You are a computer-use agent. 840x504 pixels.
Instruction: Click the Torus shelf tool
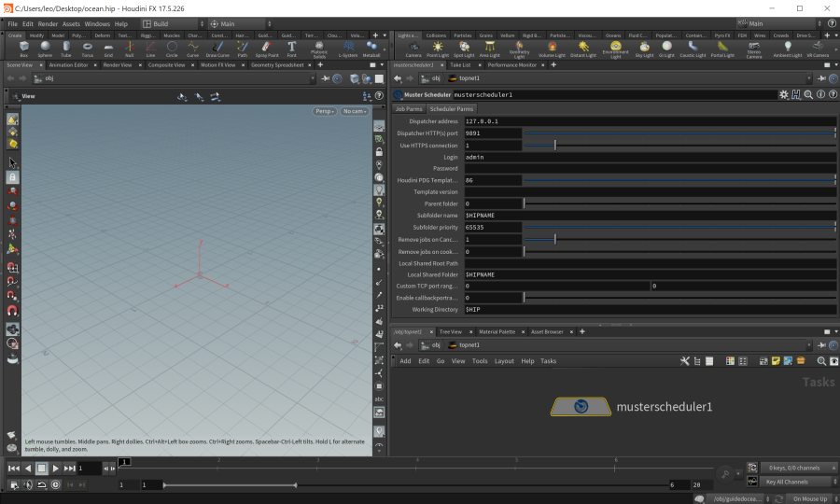88,49
